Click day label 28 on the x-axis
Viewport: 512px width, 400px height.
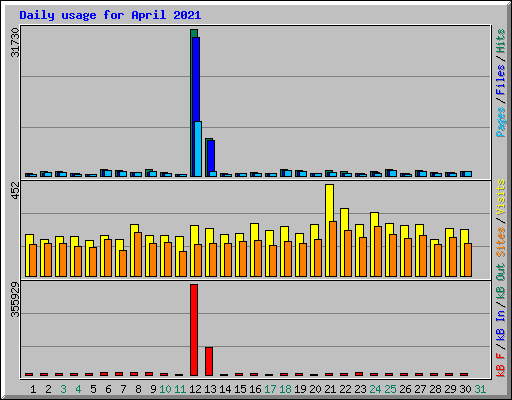[x=435, y=389]
